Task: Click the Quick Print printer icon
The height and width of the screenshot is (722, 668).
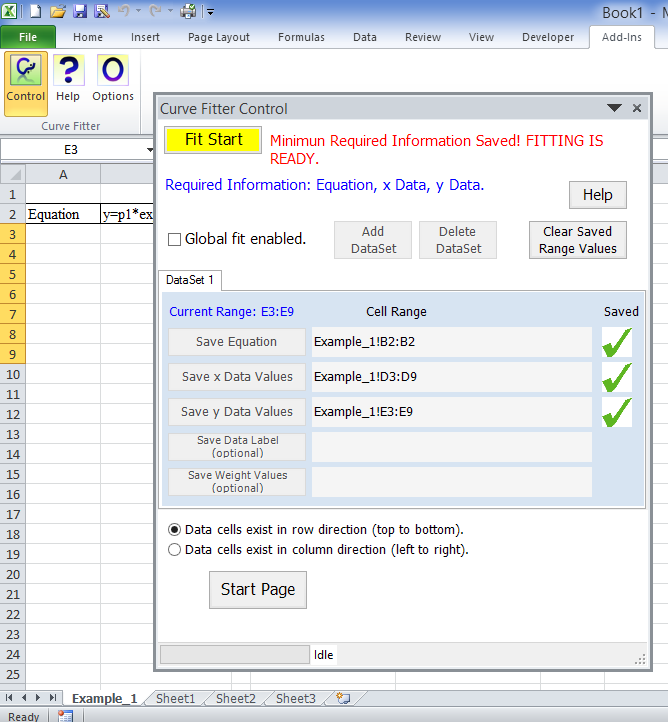Action: [x=188, y=11]
